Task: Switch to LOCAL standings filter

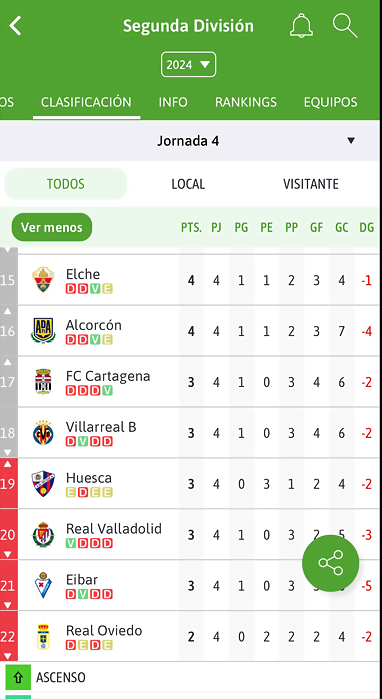Action: (188, 184)
